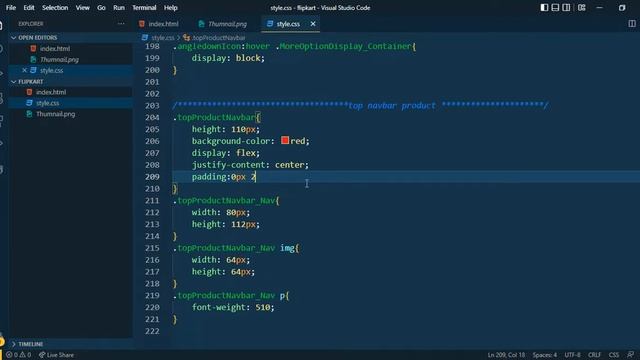Change file encoding UTF-8
Screen dimensions: 640x360
tap(572, 355)
